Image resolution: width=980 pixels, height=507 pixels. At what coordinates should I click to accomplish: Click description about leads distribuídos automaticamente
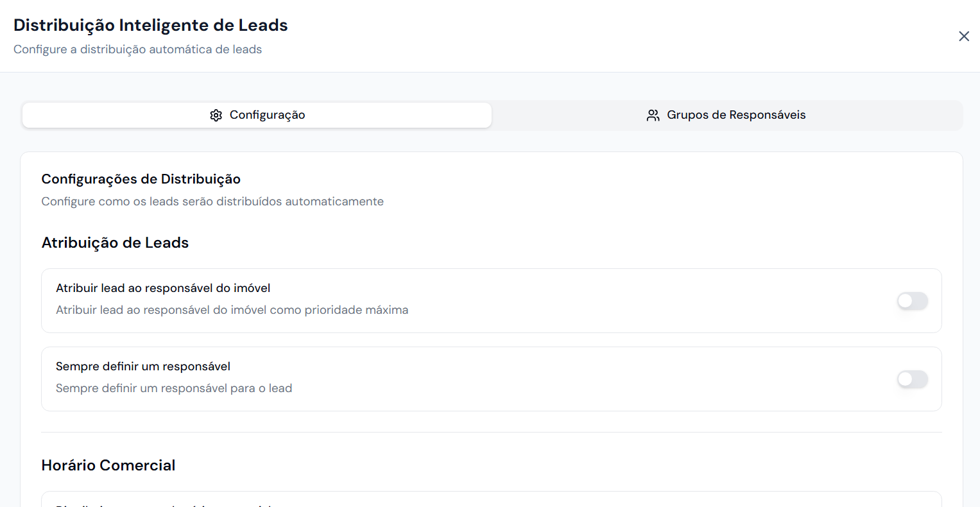tap(212, 202)
